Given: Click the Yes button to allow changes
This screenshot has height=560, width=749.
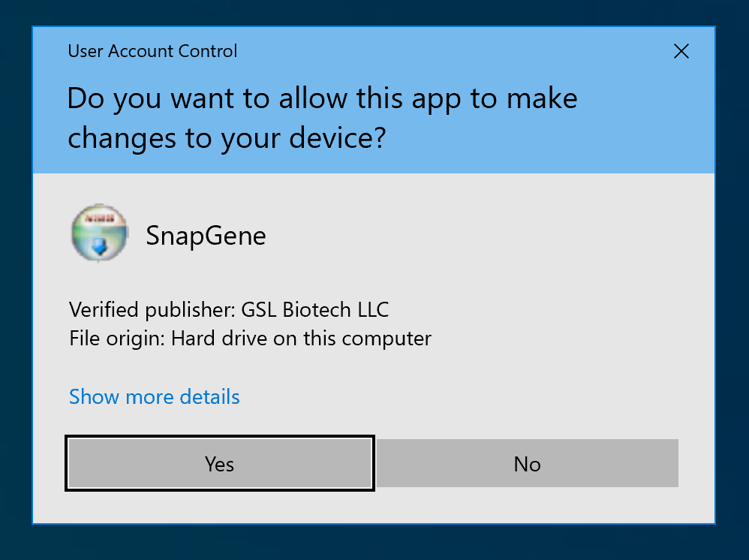Looking at the screenshot, I should pyautogui.click(x=220, y=464).
